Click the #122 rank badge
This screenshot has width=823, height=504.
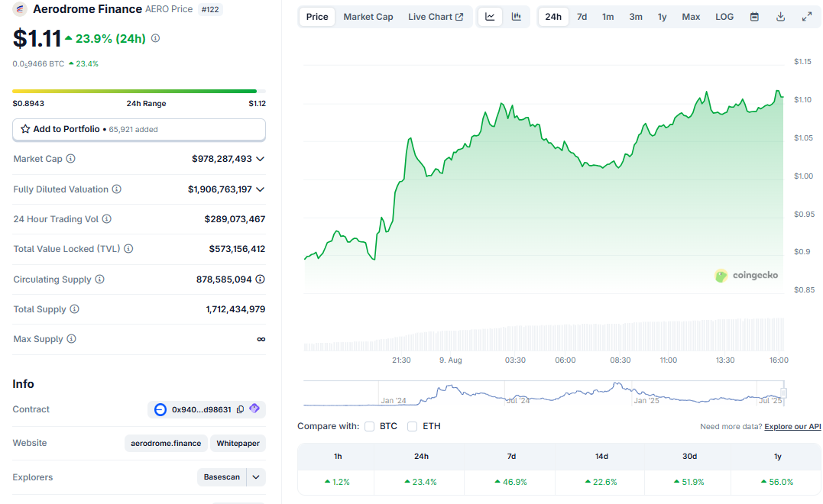pos(210,9)
